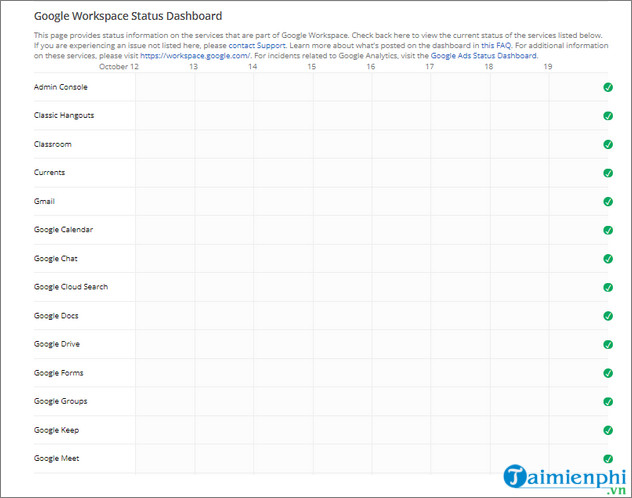Click the 16 date column header
This screenshot has width=632, height=498.
tap(371, 66)
